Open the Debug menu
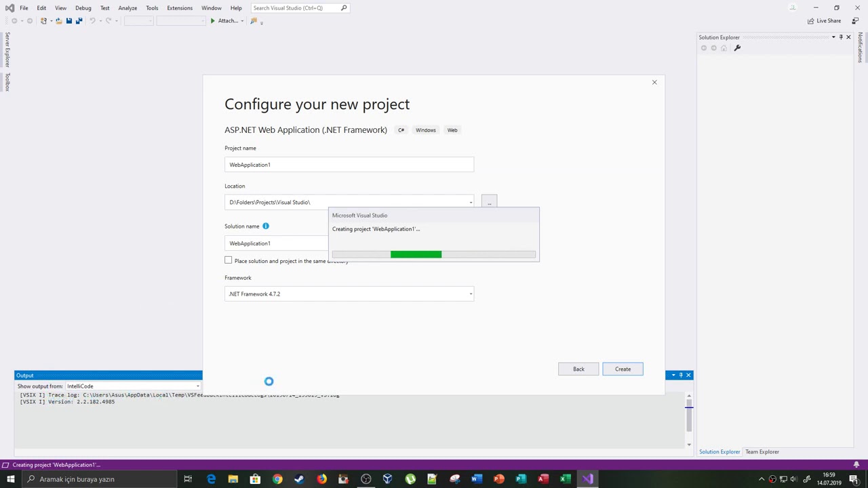 (x=83, y=8)
